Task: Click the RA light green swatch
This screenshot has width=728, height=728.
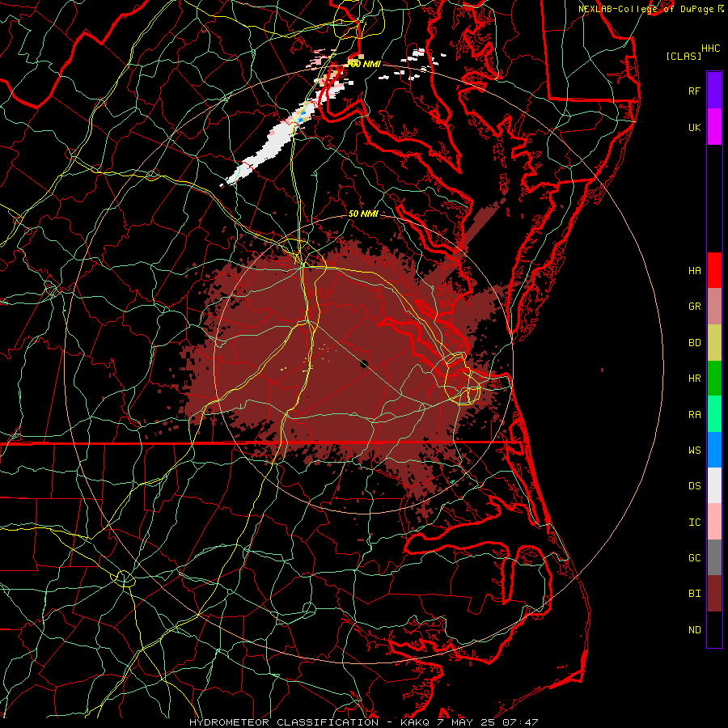Action: (x=714, y=414)
